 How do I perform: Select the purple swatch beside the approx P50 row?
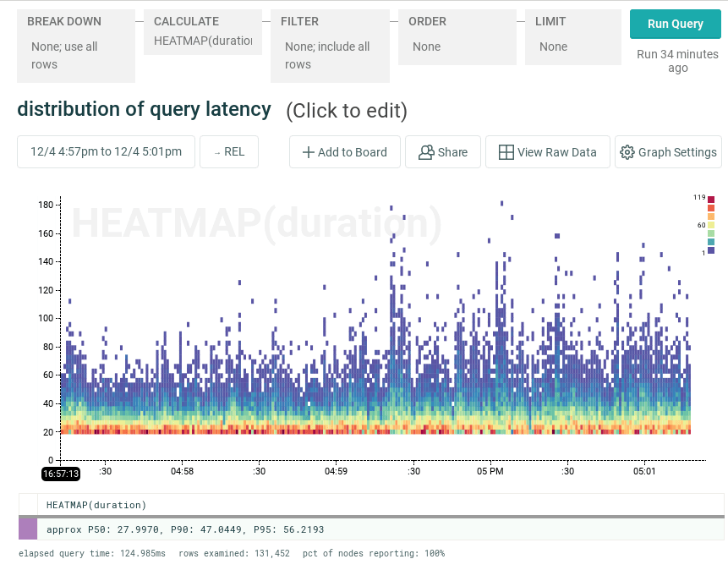30,529
